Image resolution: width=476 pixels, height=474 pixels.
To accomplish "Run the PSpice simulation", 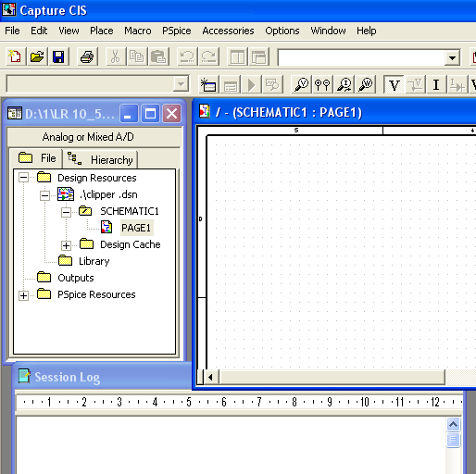I will tap(251, 84).
